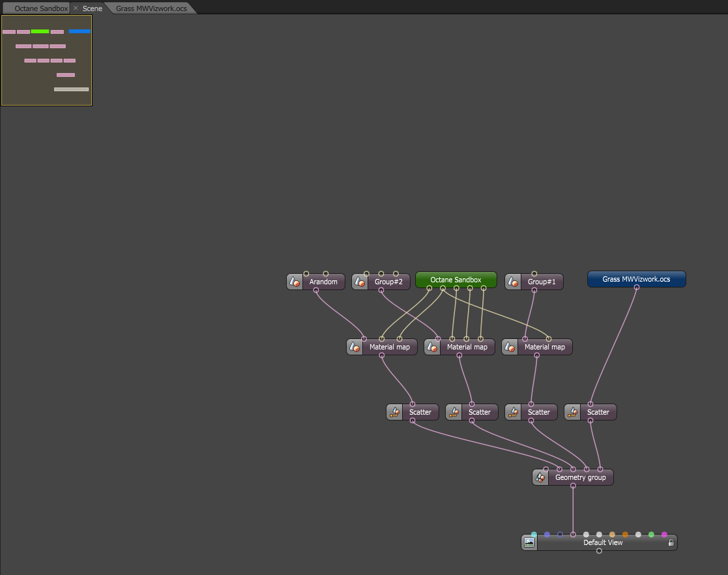728x575 pixels.
Task: Toggle the lock on Default View node
Action: (671, 542)
